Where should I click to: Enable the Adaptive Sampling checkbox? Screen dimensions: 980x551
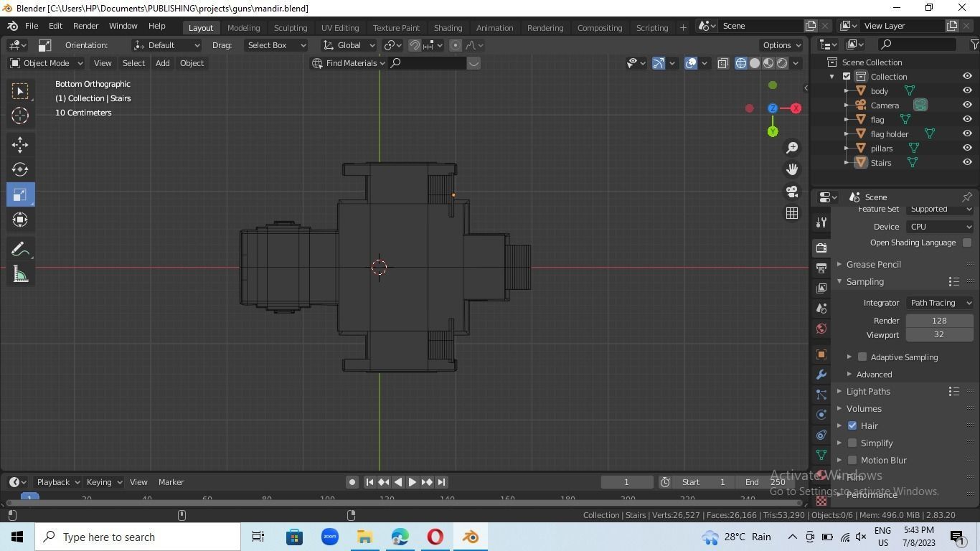(862, 357)
